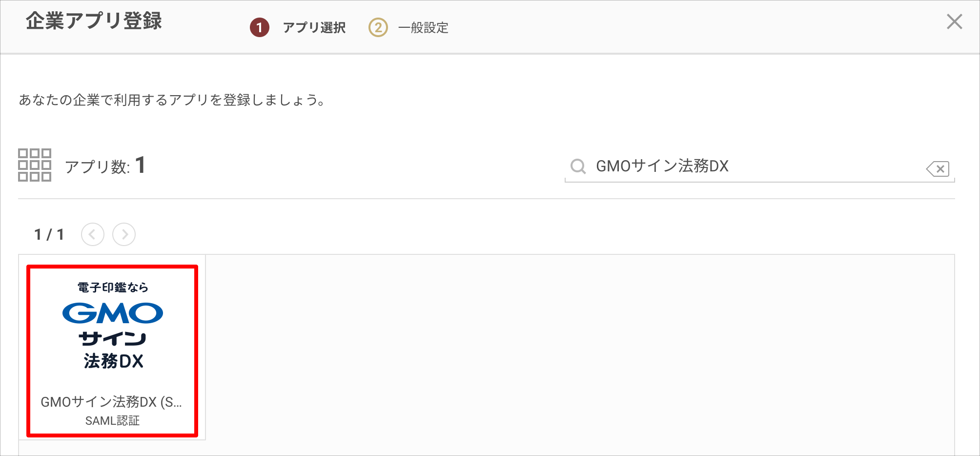Viewport: 980px width, 456px height.
Task: Click the left pagination arrow
Action: click(x=92, y=234)
